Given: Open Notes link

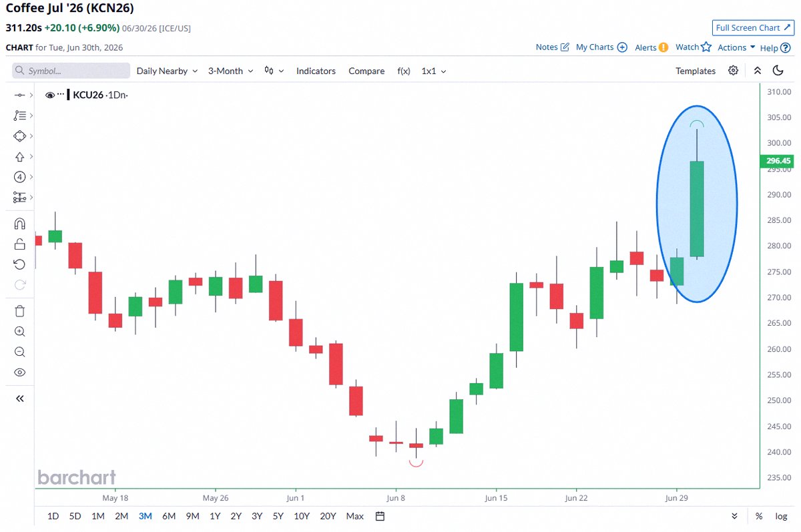Looking at the screenshot, I should 553,47.
